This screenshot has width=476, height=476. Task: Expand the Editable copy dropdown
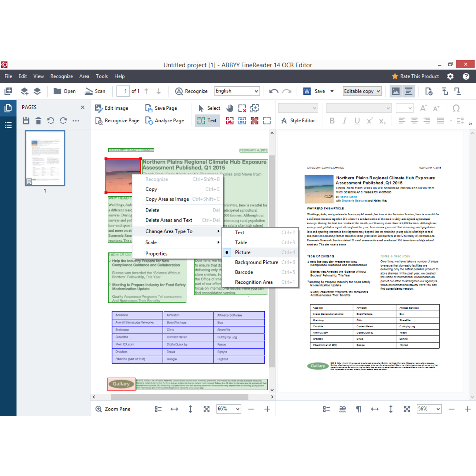pos(362,91)
